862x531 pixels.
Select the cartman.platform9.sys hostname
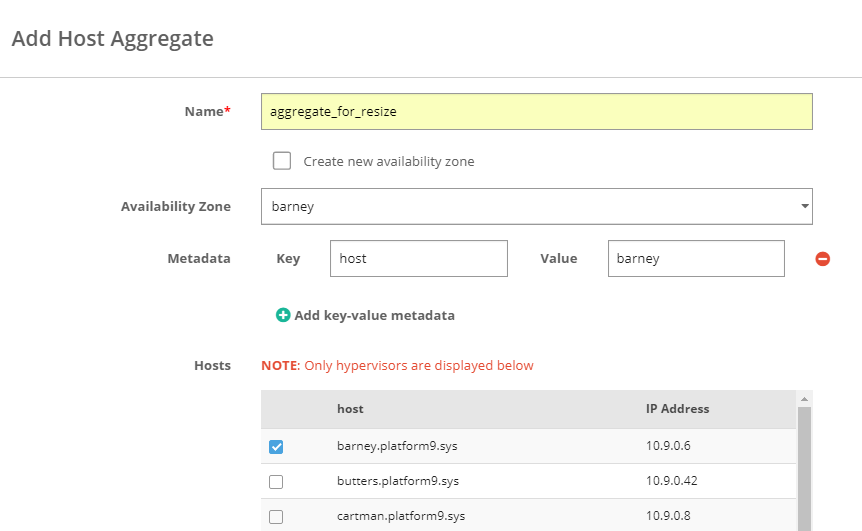[400, 517]
